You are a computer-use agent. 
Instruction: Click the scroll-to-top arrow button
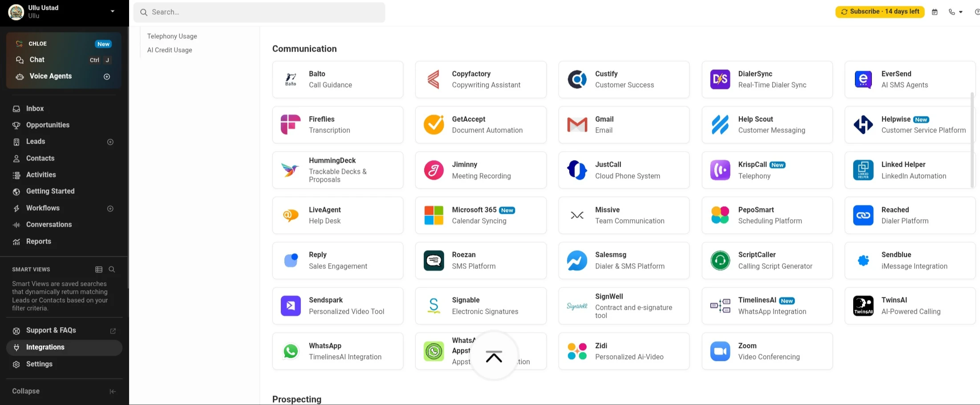pyautogui.click(x=494, y=356)
